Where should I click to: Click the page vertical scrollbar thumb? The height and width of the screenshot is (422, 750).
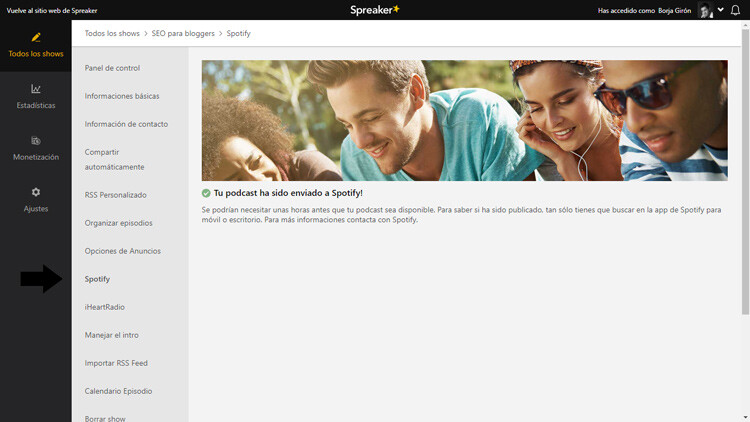745,171
